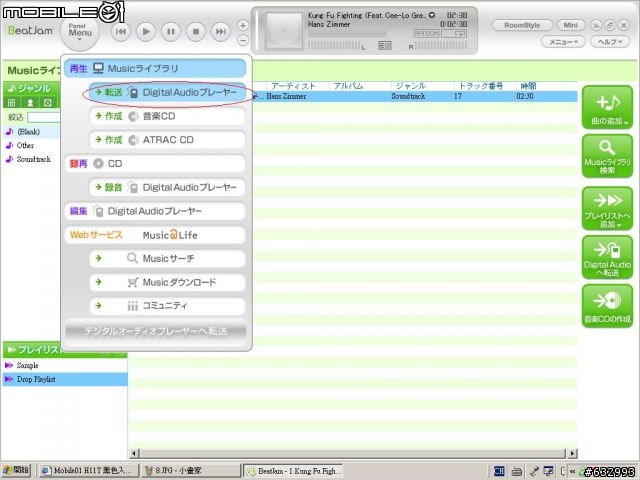Image resolution: width=640 pixels, height=480 pixels.
Task: Select 録音 Digital Audioプレーヤー menu entry
Action: (x=167, y=187)
